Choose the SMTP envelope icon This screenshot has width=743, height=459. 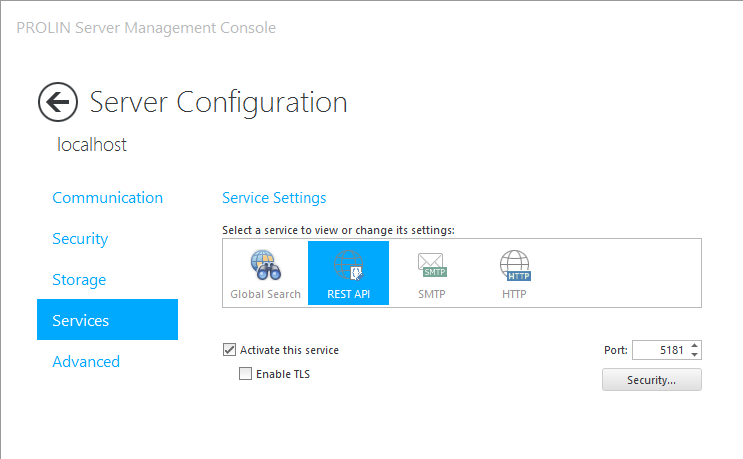click(x=432, y=265)
